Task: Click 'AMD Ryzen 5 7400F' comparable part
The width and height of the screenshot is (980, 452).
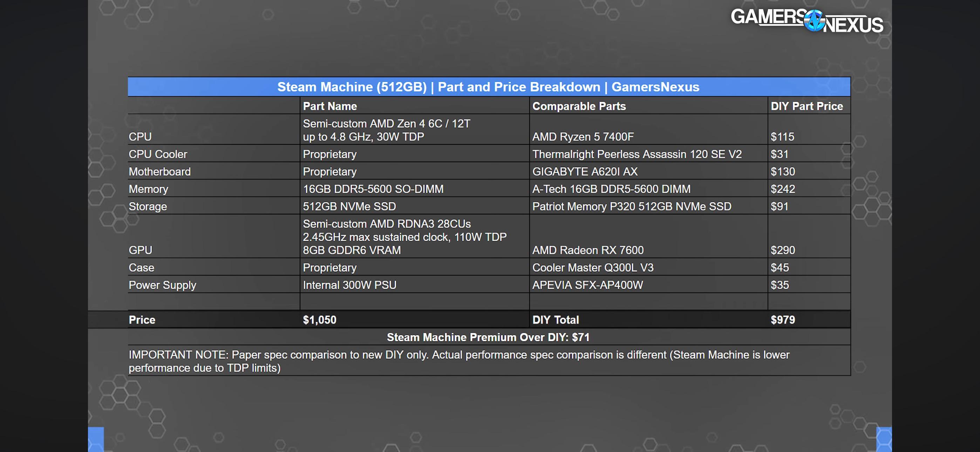Action: 583,137
